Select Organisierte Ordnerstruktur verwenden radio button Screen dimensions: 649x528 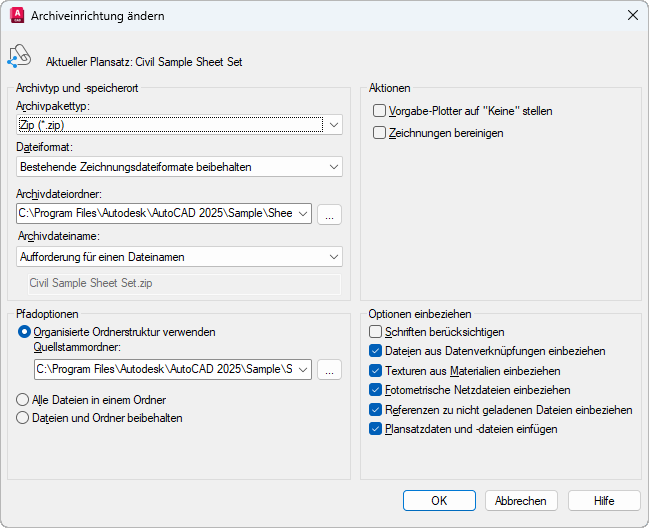[24, 332]
